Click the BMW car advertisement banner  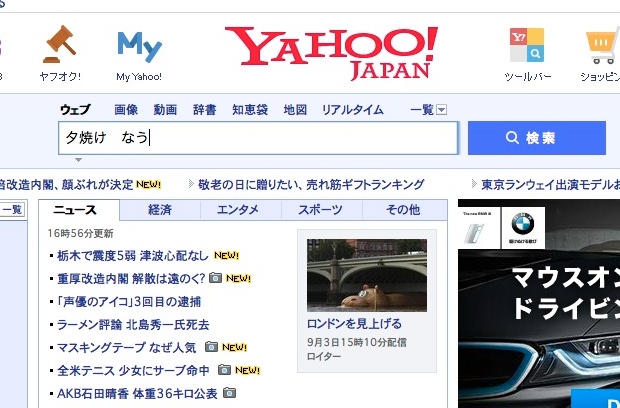click(x=539, y=304)
